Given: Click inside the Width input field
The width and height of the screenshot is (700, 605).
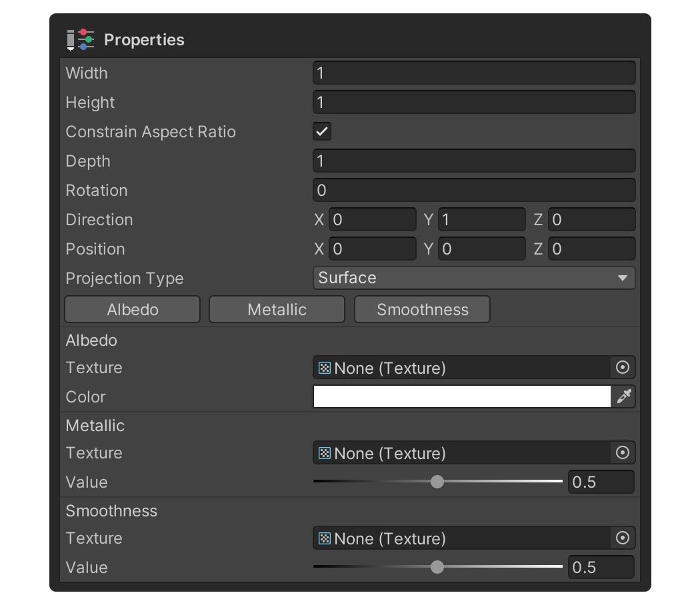Looking at the screenshot, I should coord(473,73).
